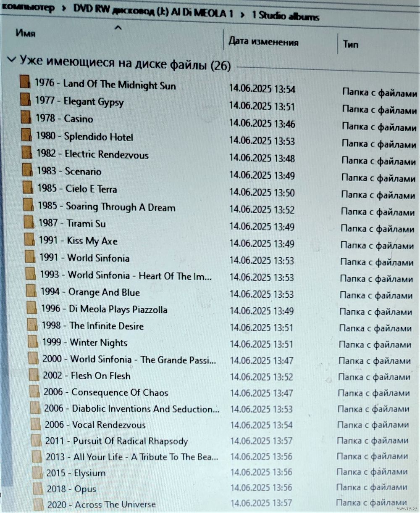Open the breadcrumb arrow after 'компьютер'
Viewport: 420px width, 513px height.
click(x=65, y=8)
